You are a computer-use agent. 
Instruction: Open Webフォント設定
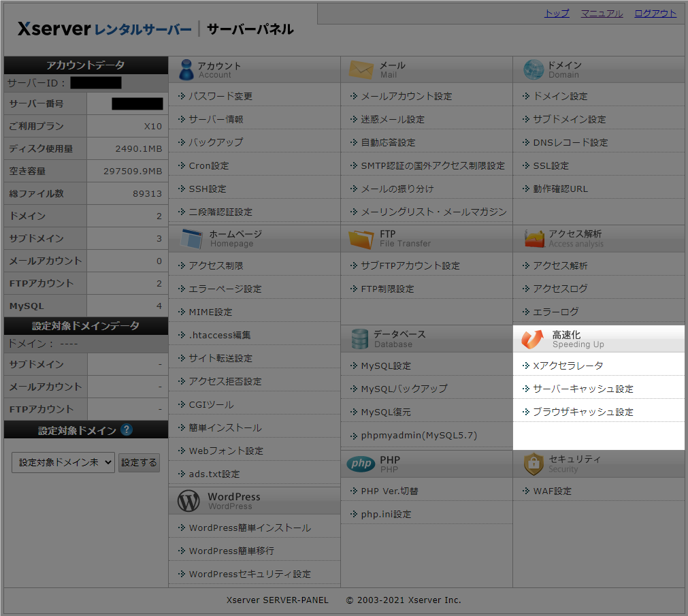[226, 451]
